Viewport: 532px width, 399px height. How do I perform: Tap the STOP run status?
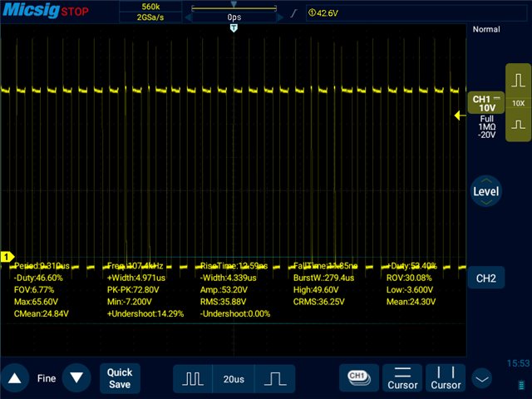click(x=75, y=12)
